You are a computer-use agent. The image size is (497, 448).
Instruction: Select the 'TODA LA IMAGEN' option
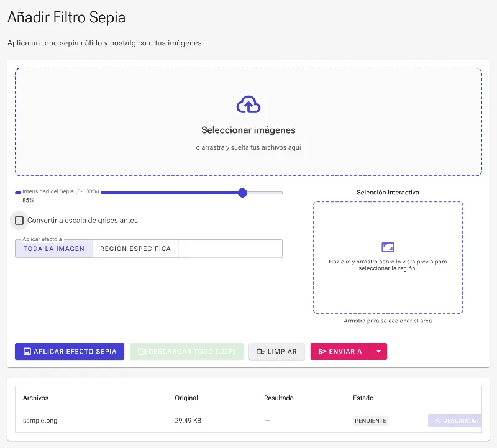(x=54, y=249)
